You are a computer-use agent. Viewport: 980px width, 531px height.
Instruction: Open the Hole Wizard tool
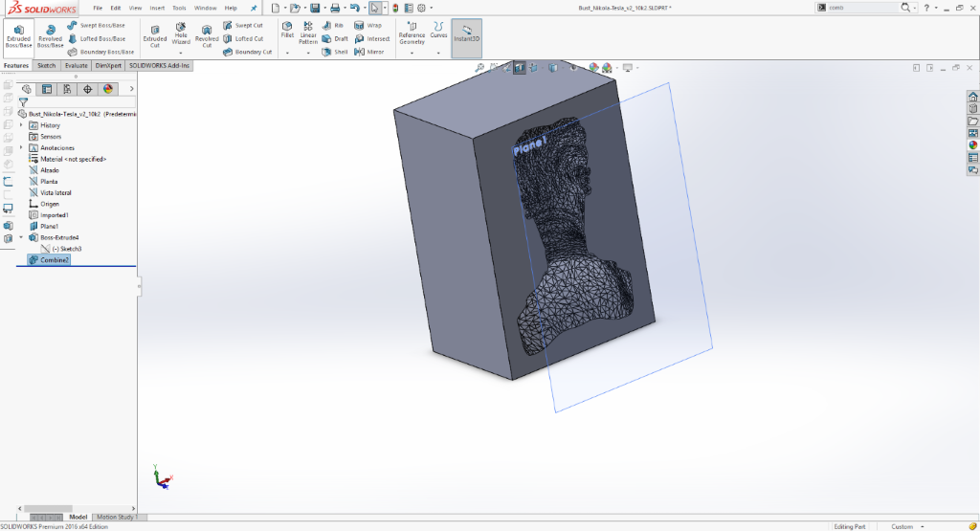coord(181,34)
